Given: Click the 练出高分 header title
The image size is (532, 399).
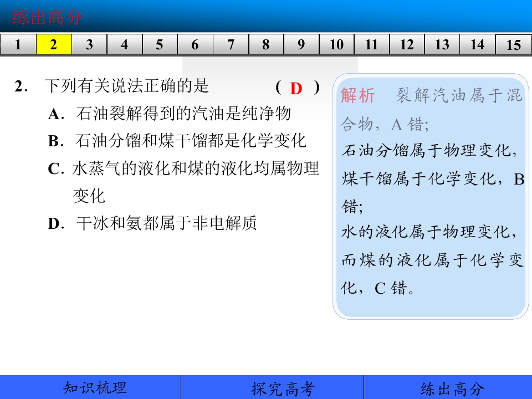Looking at the screenshot, I should [x=47, y=17].
